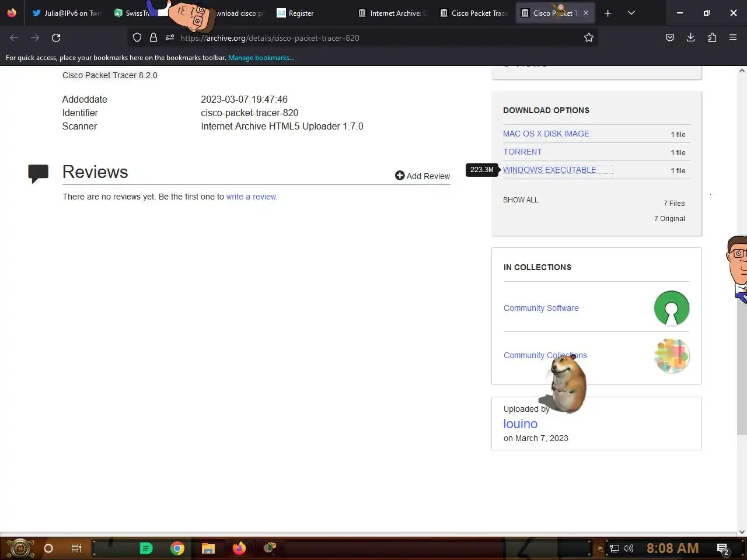Select the Internet Archive HTML5 Uploader 1.7.0 text
747x560 pixels.
pos(282,126)
